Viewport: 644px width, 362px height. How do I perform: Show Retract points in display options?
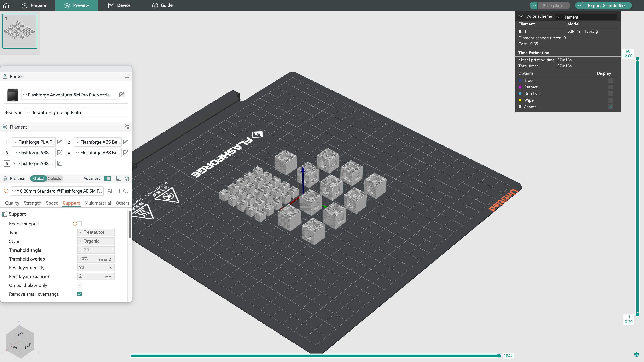[x=611, y=87]
